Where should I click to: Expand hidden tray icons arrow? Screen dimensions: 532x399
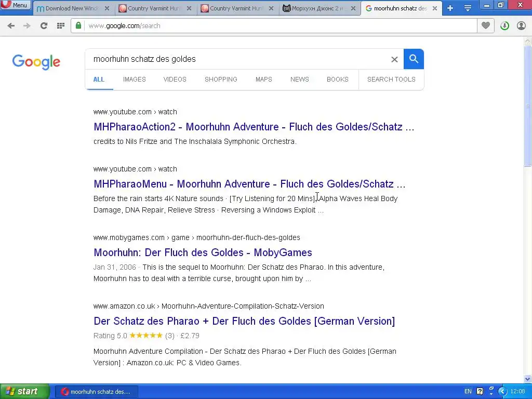click(502, 392)
